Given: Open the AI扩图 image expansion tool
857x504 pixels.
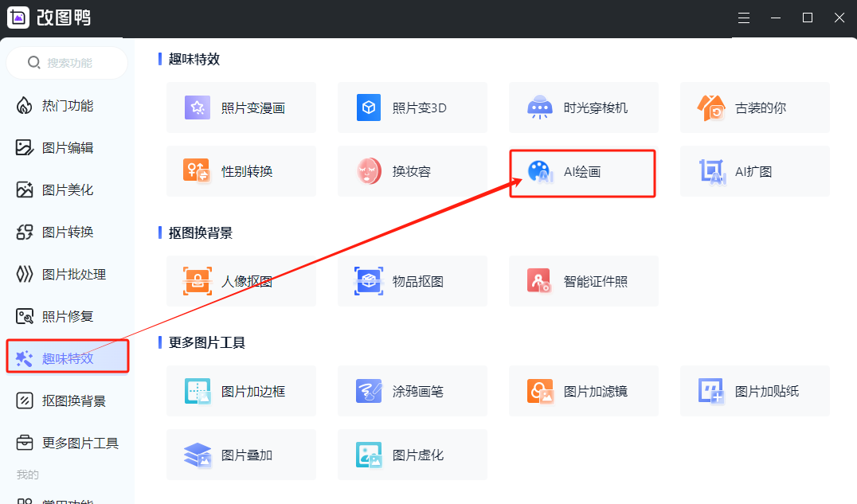Looking at the screenshot, I should pos(754,171).
